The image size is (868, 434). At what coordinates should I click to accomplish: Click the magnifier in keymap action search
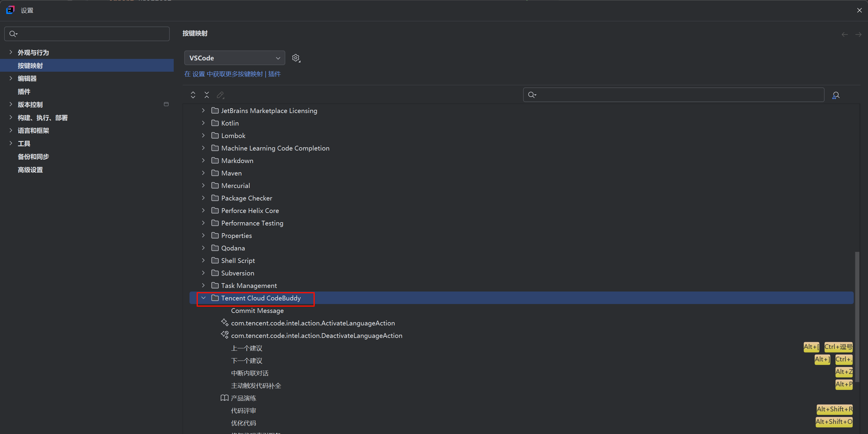[x=532, y=95]
